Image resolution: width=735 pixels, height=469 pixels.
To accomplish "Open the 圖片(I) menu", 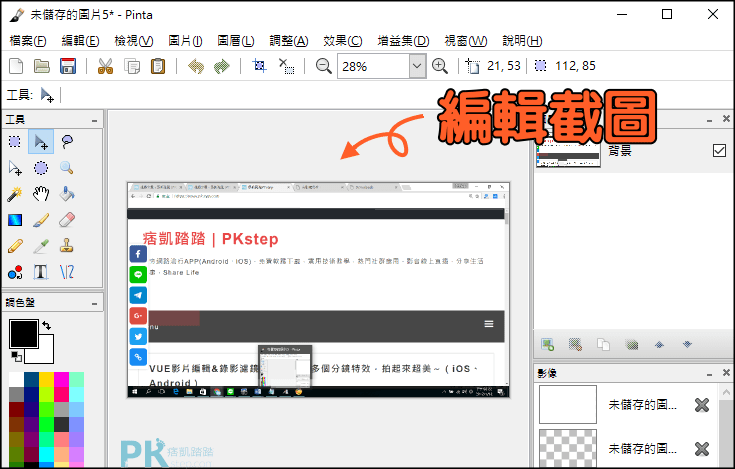I will pos(185,41).
